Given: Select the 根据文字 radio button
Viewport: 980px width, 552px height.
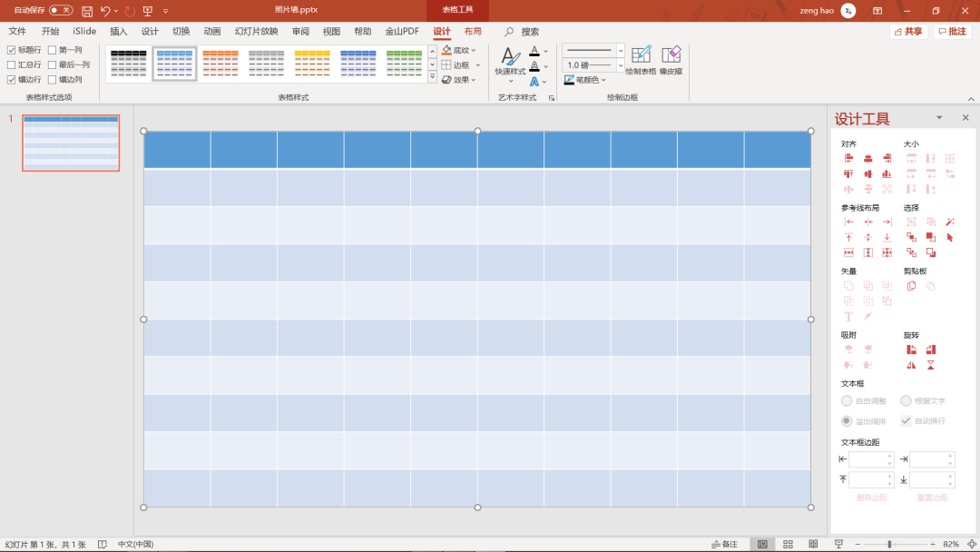Looking at the screenshot, I should tap(906, 400).
